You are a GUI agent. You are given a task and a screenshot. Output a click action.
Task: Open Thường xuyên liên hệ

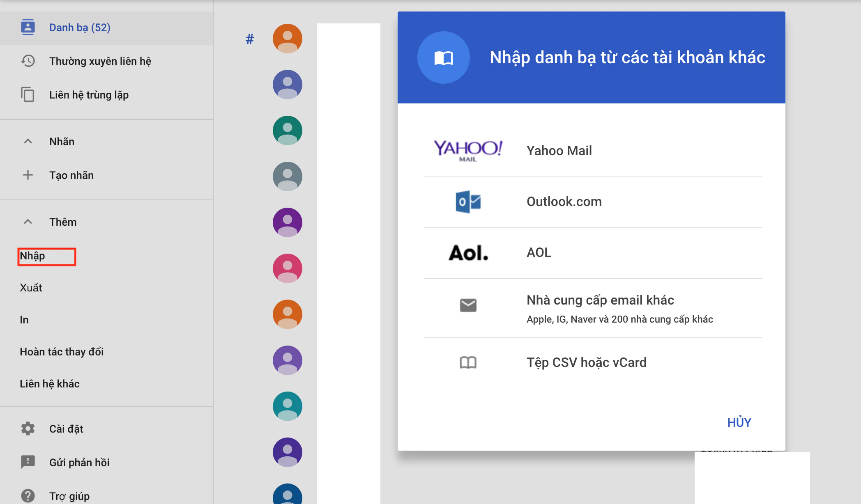(100, 61)
